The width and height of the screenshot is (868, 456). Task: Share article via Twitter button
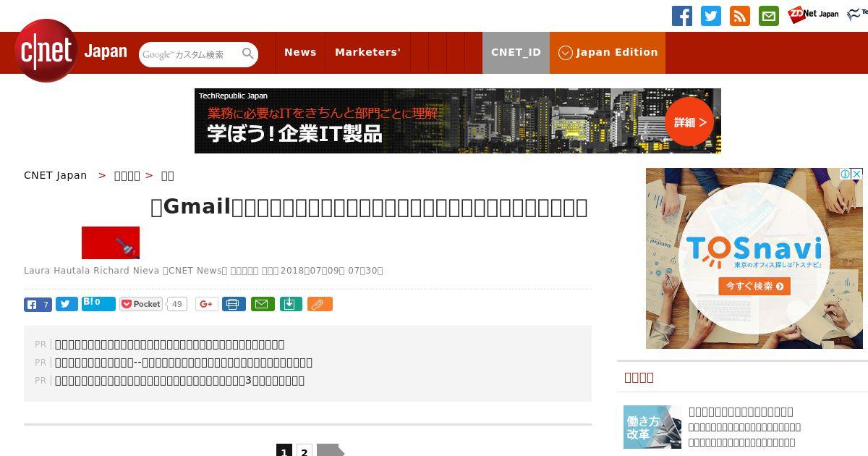(67, 304)
